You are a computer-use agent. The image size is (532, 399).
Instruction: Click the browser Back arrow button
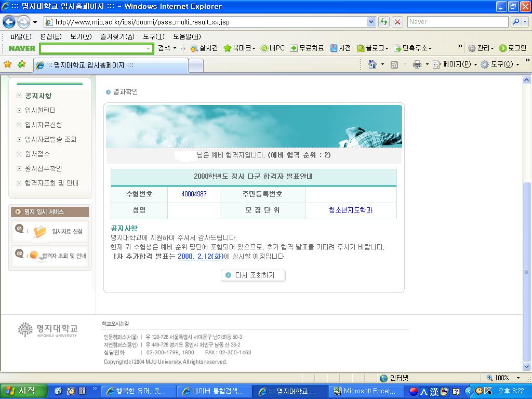pos(9,22)
